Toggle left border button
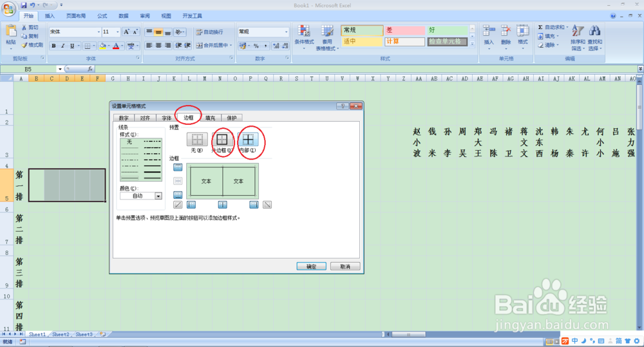644x347 pixels. (191, 205)
